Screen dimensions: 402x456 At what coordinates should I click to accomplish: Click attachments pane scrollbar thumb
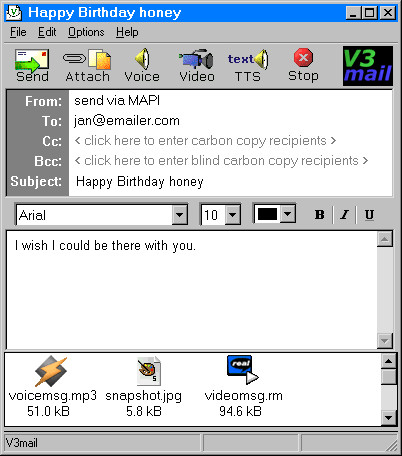tap(389, 376)
